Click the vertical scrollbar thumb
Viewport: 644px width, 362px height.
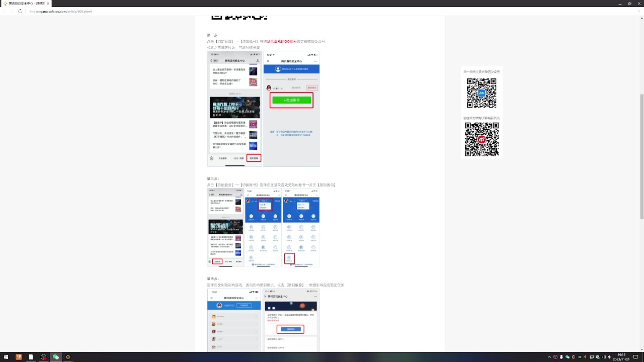pos(641,156)
